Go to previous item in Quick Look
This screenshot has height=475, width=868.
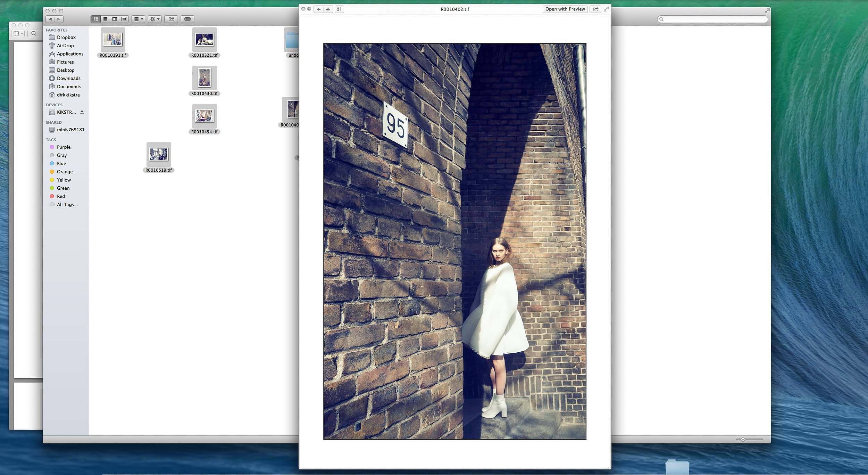[x=318, y=9]
